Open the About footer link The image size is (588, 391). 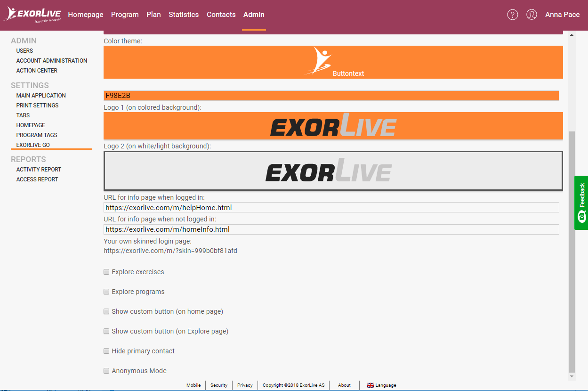(x=344, y=385)
